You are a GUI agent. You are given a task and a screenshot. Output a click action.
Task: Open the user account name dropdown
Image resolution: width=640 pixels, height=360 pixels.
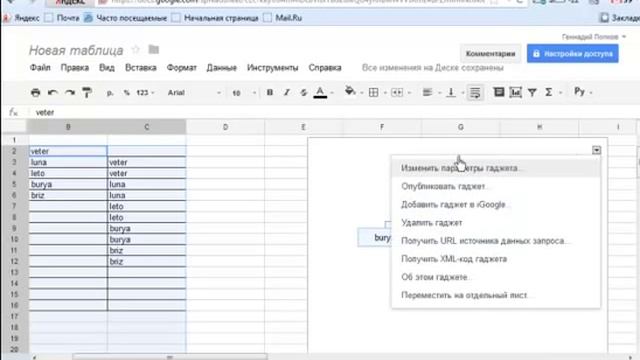[593, 37]
